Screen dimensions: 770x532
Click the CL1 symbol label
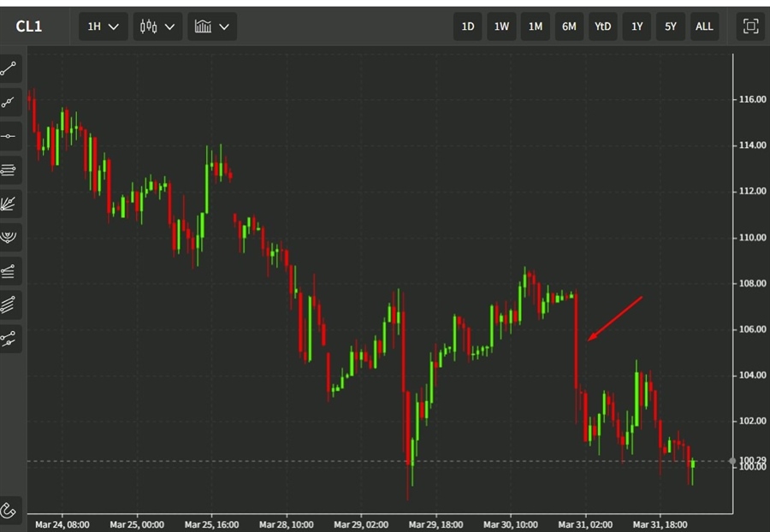coord(29,27)
